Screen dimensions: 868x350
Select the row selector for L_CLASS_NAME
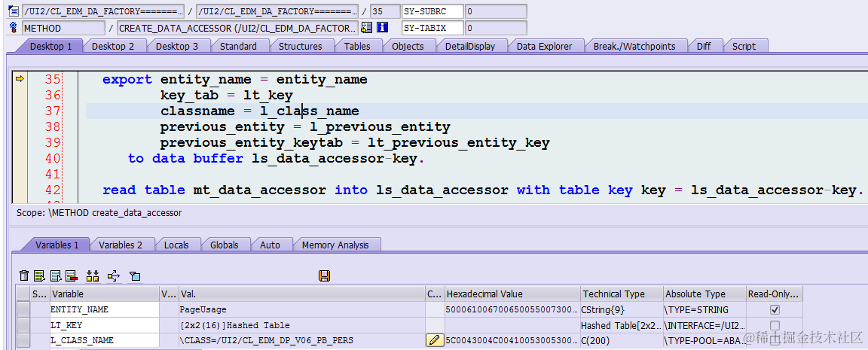(x=23, y=340)
